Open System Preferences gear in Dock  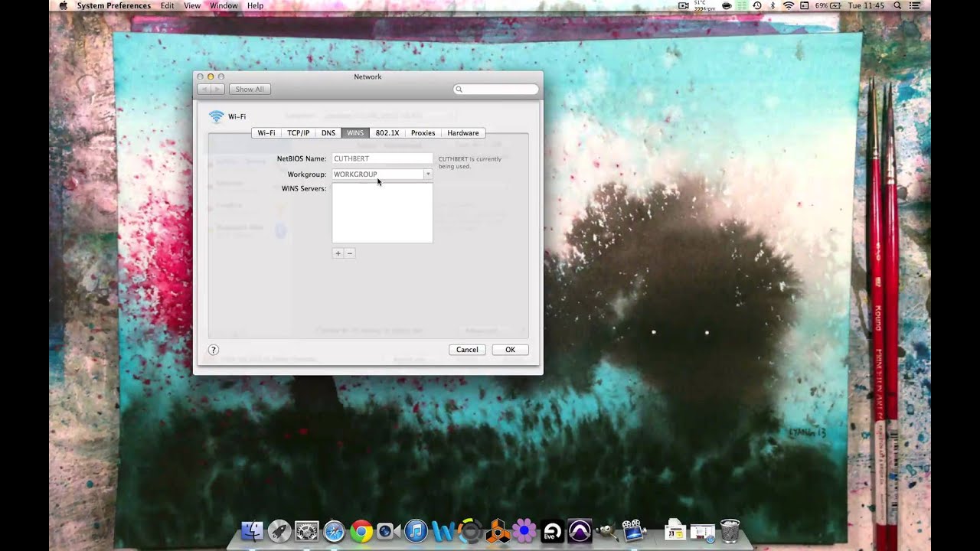pyautogui.click(x=307, y=530)
